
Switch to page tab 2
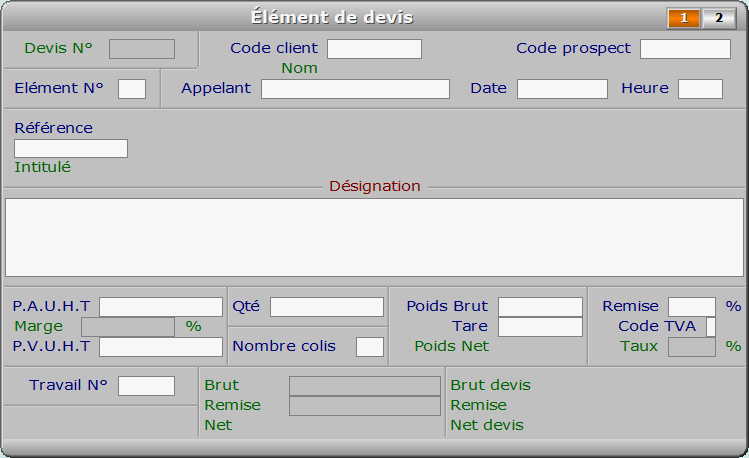tap(719, 18)
